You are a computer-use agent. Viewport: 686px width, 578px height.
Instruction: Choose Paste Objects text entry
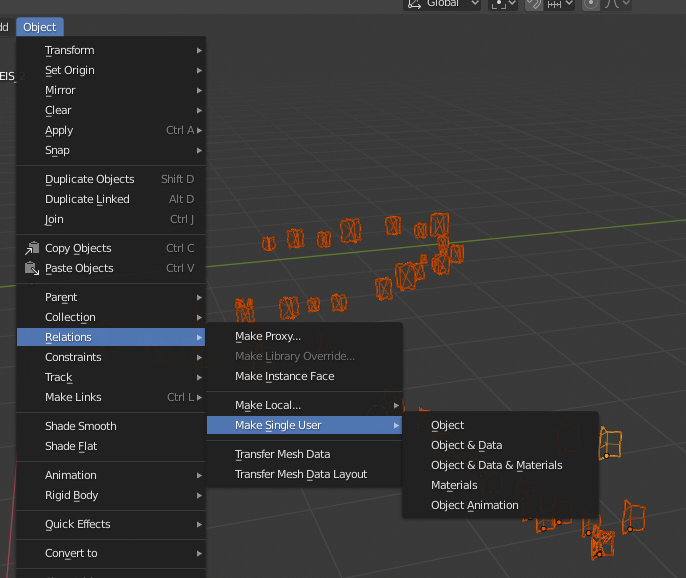[x=79, y=268]
